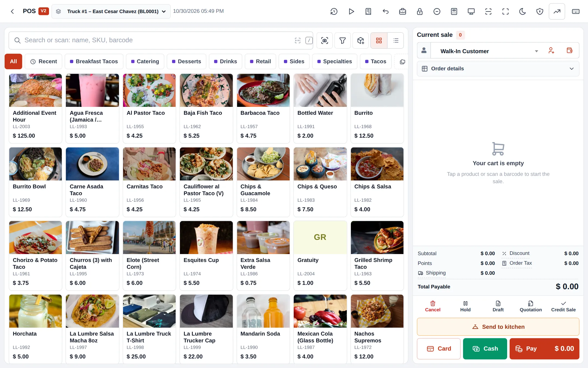Open the Truck #1 location dropdown
The height and width of the screenshot is (368, 588).
[111, 11]
